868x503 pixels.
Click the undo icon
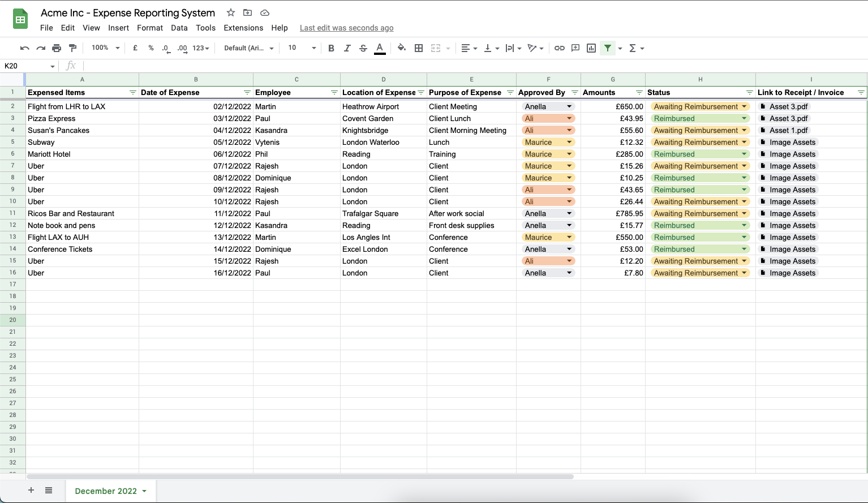24,48
